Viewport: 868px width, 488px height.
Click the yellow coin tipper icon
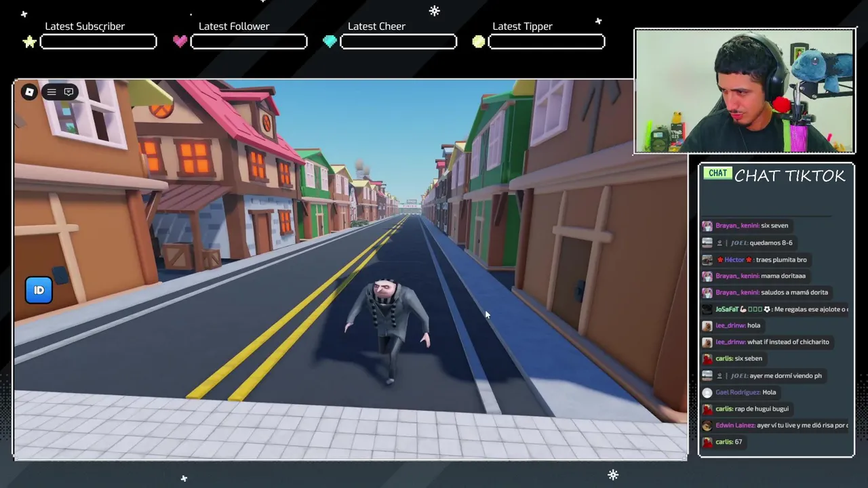coord(479,42)
